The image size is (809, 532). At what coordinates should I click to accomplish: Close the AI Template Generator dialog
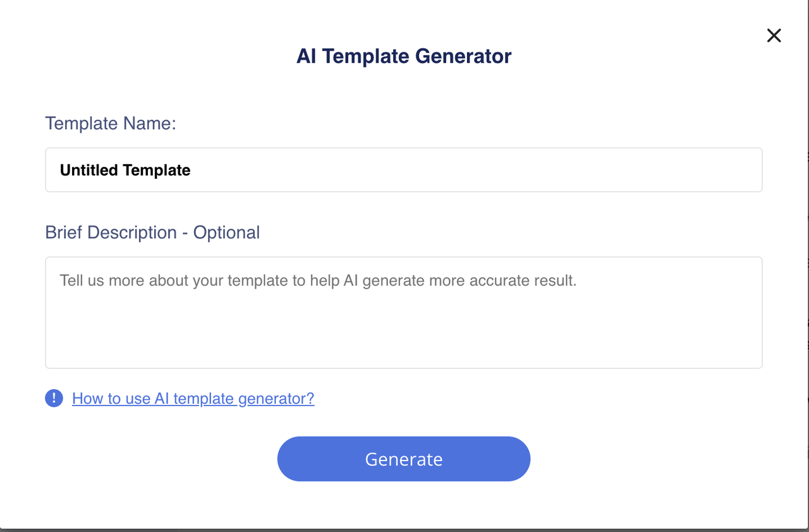774,35
